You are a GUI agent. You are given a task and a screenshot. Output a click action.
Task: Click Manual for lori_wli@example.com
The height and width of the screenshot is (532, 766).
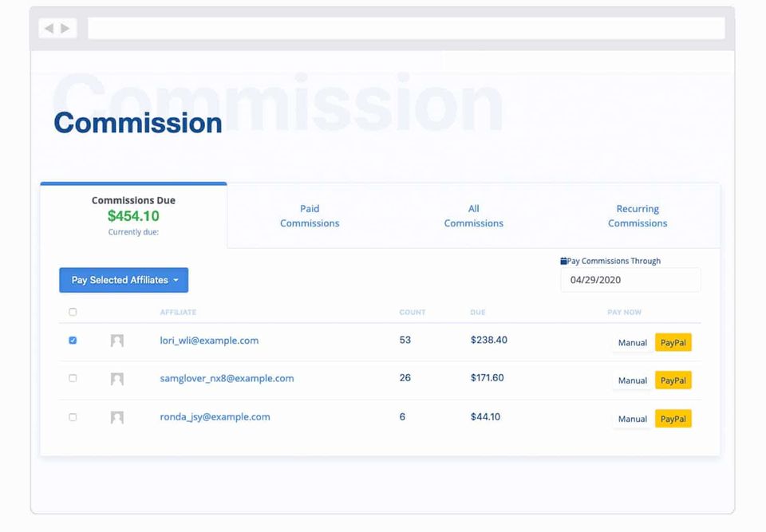point(633,342)
